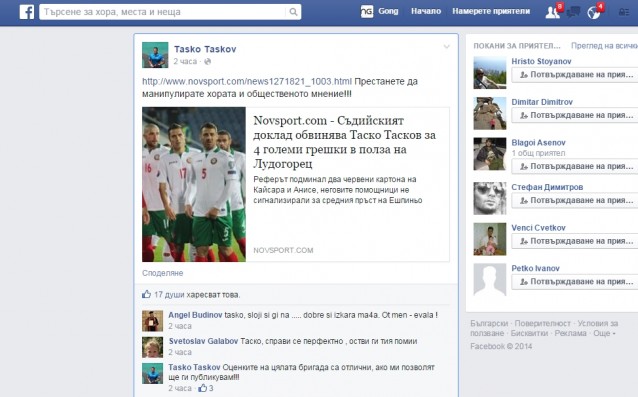The image size is (638, 397).
Task: Open the notifications globe icon
Action: tap(594, 13)
